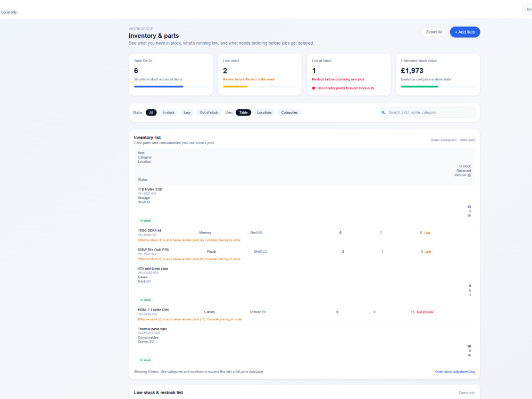Click the Power category cell
The width and height of the screenshot is (532, 399).
click(x=211, y=252)
